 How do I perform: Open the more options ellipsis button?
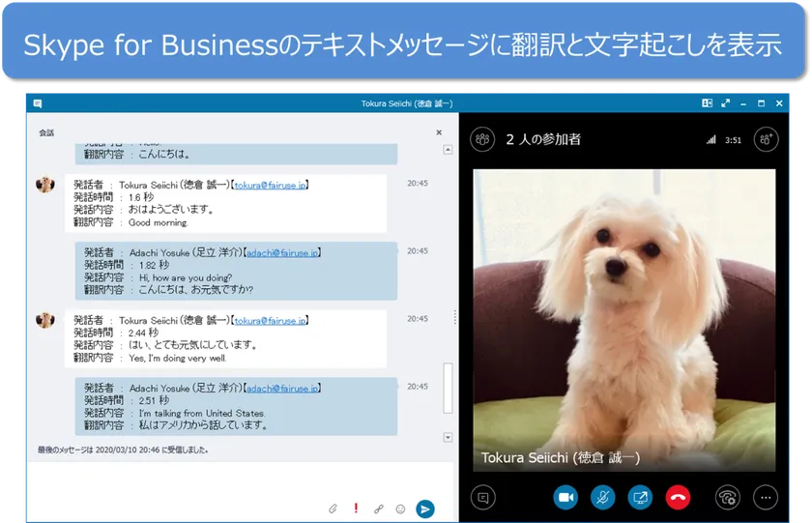point(766,498)
